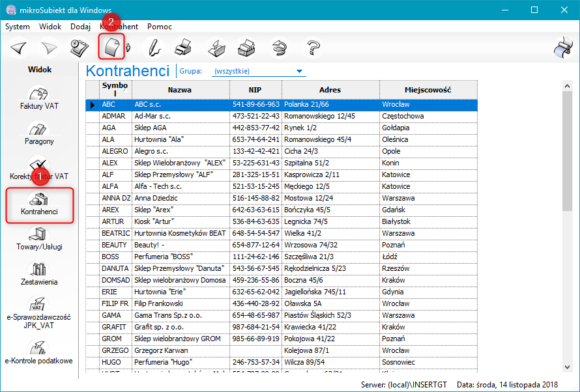Viewport: 580px width, 392px height.
Task: Select the Anna Dziedzic row
Action: [282, 199]
